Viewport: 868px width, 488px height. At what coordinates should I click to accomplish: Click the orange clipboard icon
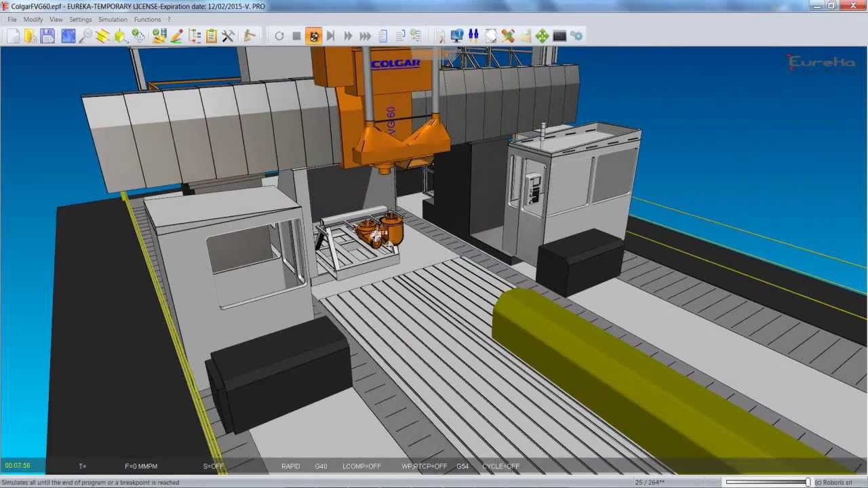coord(211,36)
